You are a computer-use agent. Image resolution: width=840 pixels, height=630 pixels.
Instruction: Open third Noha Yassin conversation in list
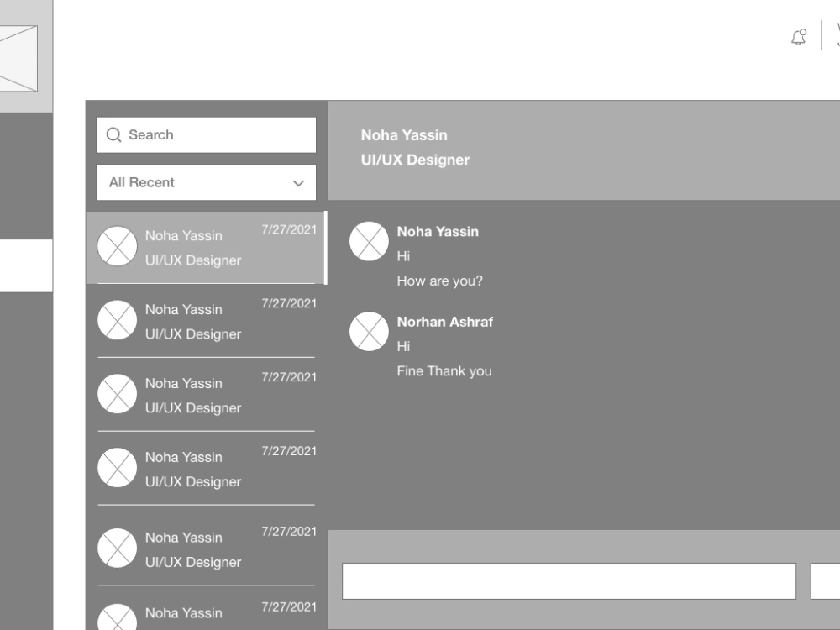(x=207, y=395)
